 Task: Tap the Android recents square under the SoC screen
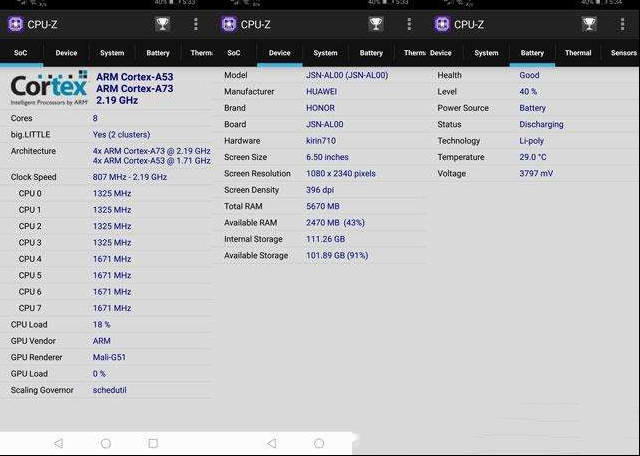153,443
